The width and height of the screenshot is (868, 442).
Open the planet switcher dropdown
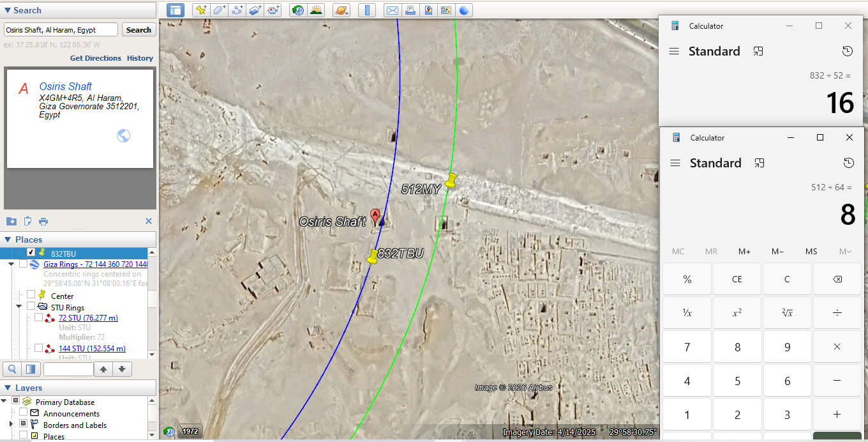point(341,10)
